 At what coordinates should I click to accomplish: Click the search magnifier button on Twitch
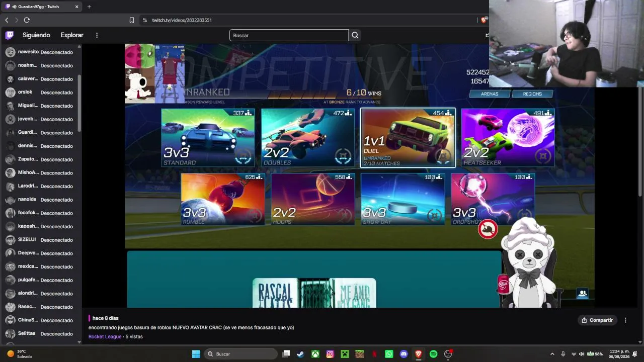point(355,35)
